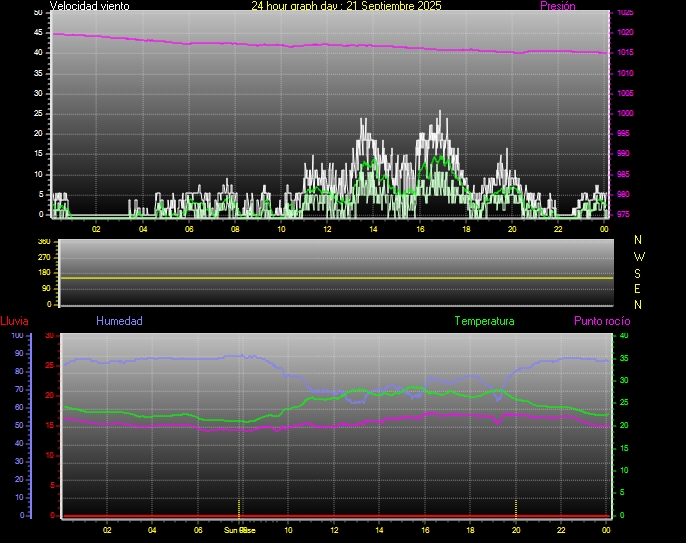The height and width of the screenshot is (543, 686).
Task: Click the Sun Rise marker label
Action: pyautogui.click(x=239, y=530)
